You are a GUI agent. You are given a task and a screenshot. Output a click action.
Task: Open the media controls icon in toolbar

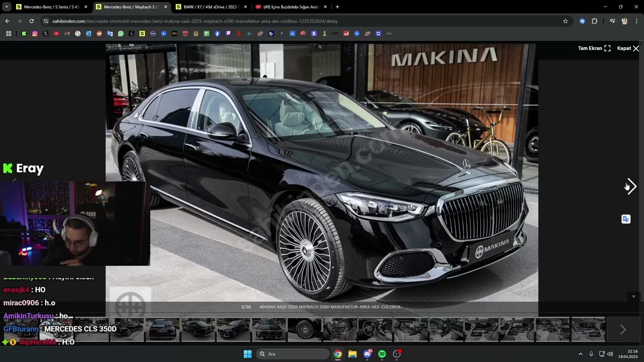pos(612,21)
